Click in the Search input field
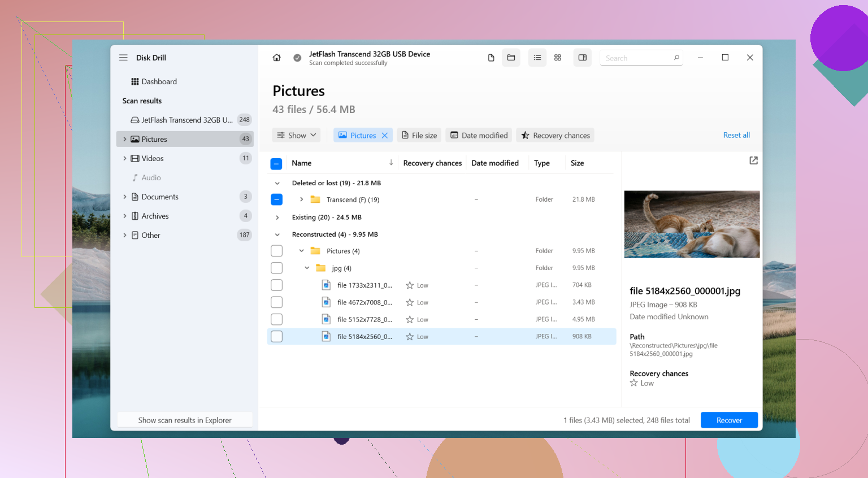The width and height of the screenshot is (868, 478). point(641,58)
